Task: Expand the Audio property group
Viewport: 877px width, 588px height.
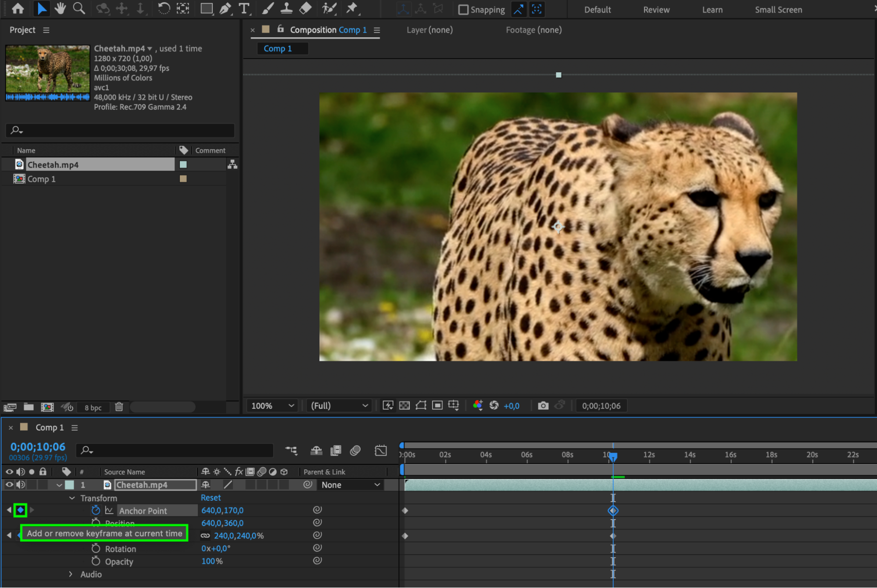Action: coord(71,574)
